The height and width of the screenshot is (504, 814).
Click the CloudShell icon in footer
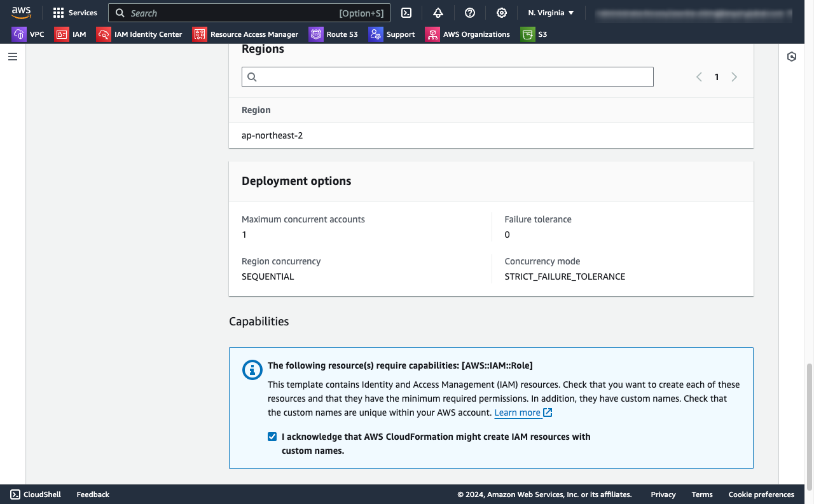click(15, 494)
